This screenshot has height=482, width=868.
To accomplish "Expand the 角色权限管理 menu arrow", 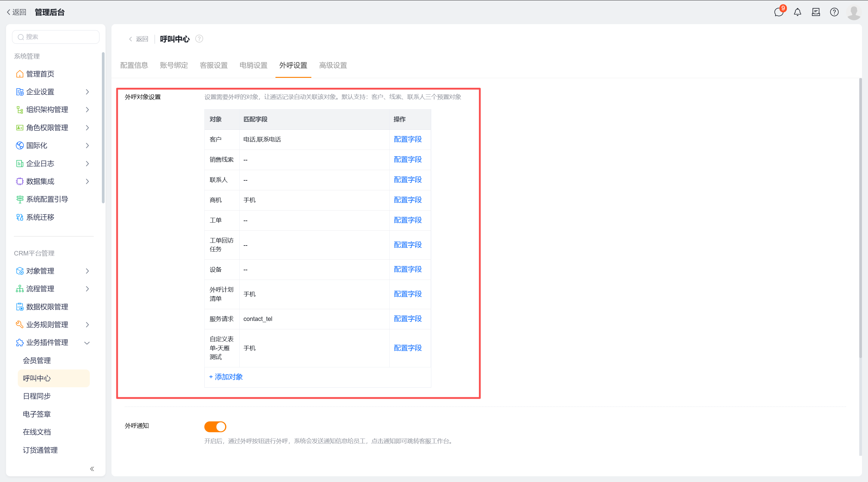I will click(x=87, y=128).
